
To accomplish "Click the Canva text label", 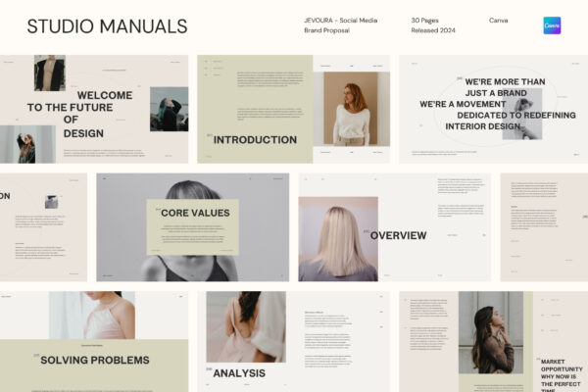I will point(499,21).
